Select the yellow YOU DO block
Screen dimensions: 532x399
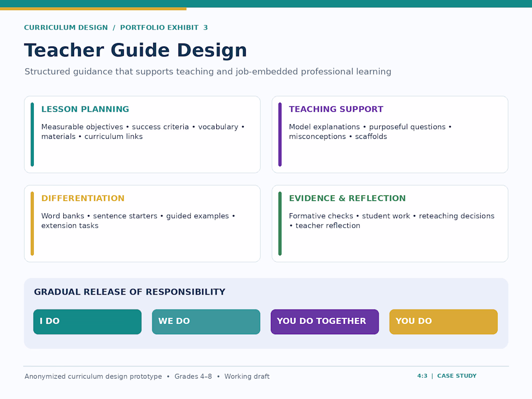[443, 322]
